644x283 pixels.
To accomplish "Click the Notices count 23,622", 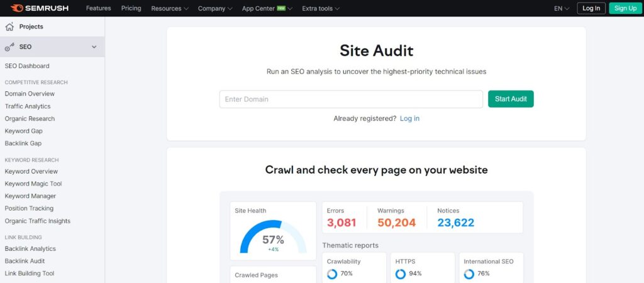I will (455, 223).
